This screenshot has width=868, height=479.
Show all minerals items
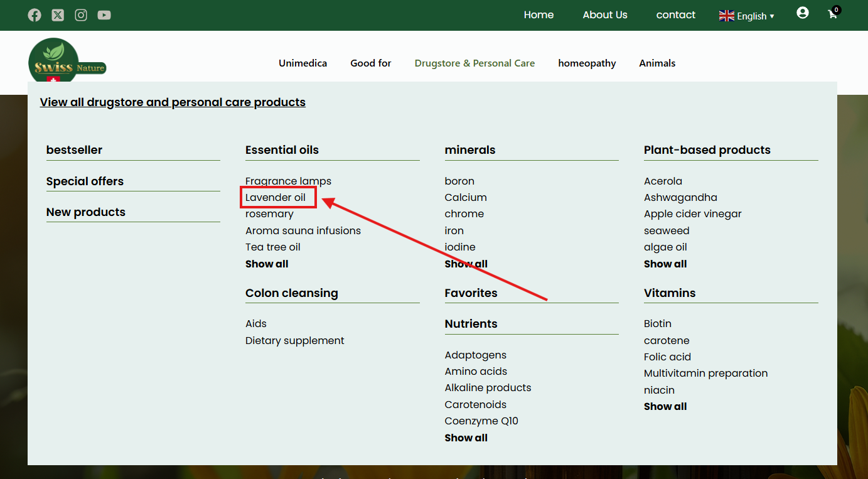466,264
